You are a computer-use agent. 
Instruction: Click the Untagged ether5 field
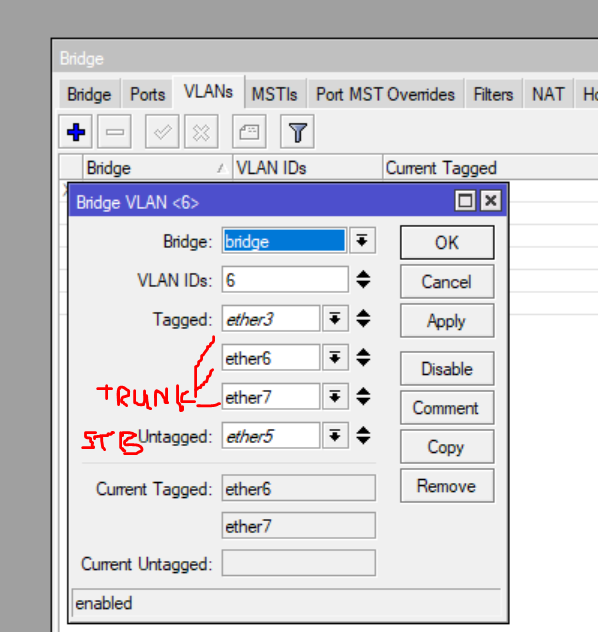[x=271, y=436]
